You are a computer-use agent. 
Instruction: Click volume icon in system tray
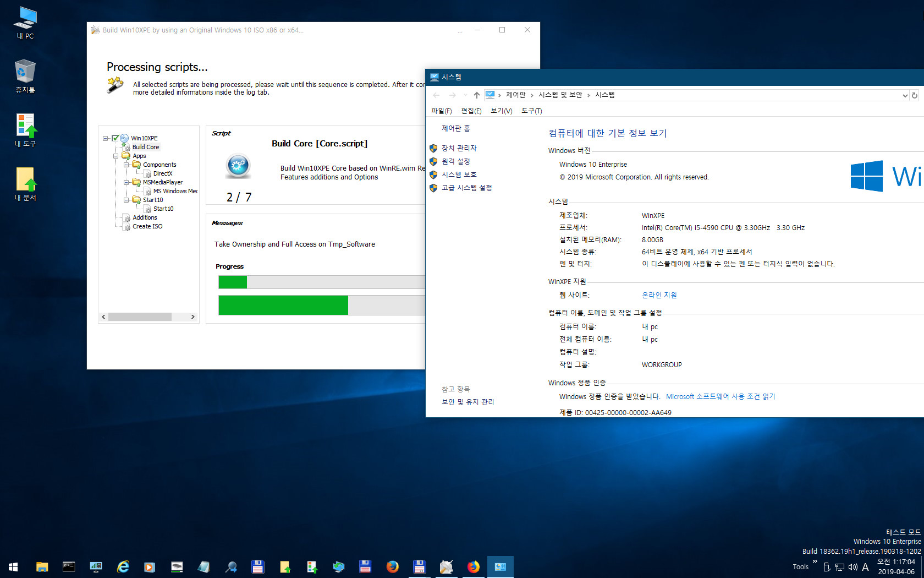click(853, 567)
